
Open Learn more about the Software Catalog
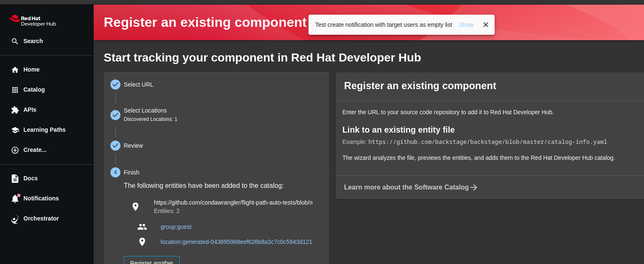click(x=411, y=187)
